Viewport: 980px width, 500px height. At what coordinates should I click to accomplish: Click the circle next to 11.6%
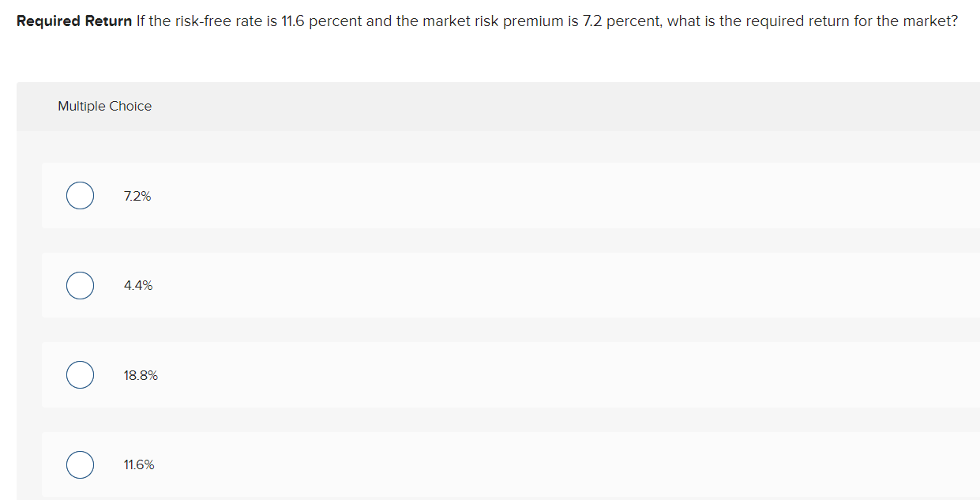[x=80, y=464]
